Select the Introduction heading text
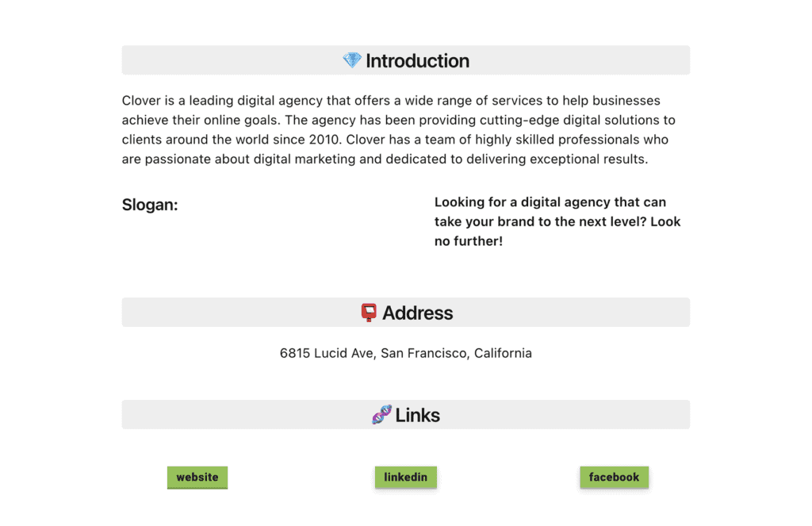812x526 pixels. coord(417,61)
